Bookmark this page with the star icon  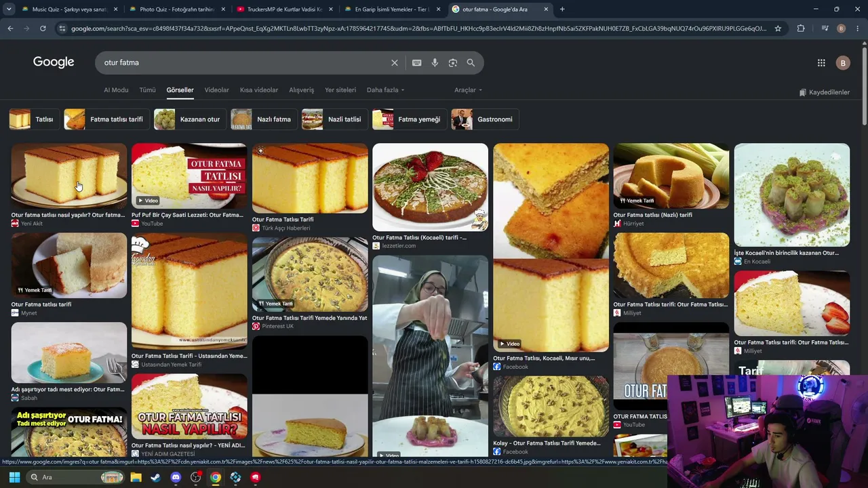[x=778, y=28]
